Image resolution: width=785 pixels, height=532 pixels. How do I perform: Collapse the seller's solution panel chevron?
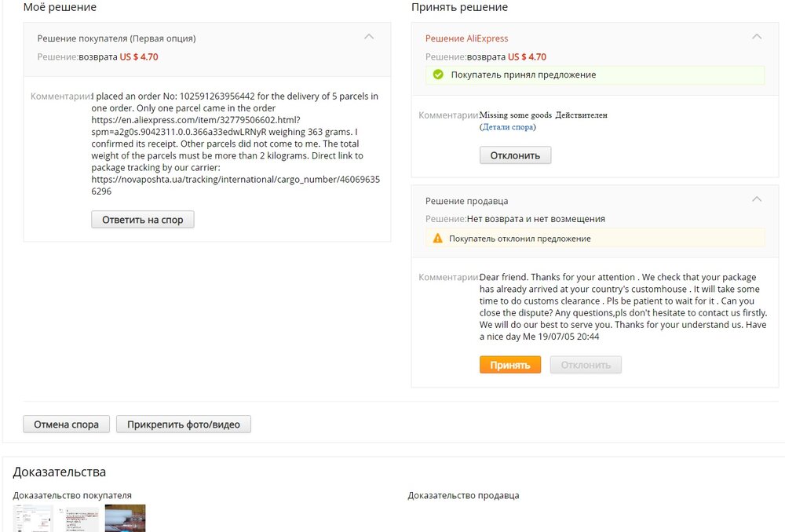pos(757,199)
